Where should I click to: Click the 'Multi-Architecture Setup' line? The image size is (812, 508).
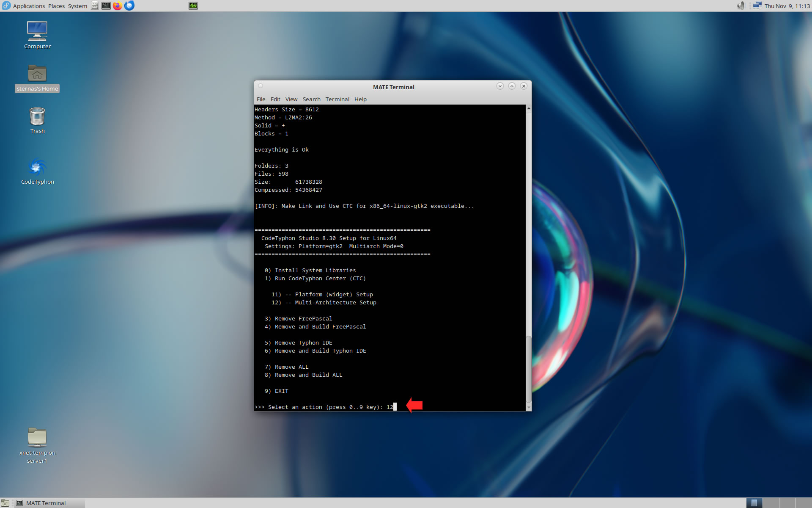click(324, 303)
